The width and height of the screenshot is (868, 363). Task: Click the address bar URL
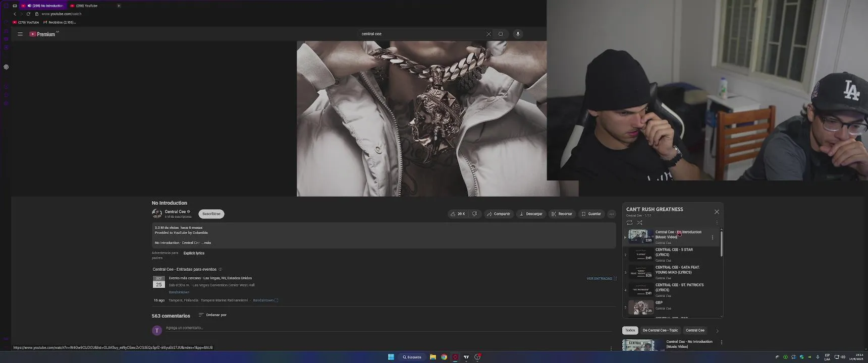(62, 14)
